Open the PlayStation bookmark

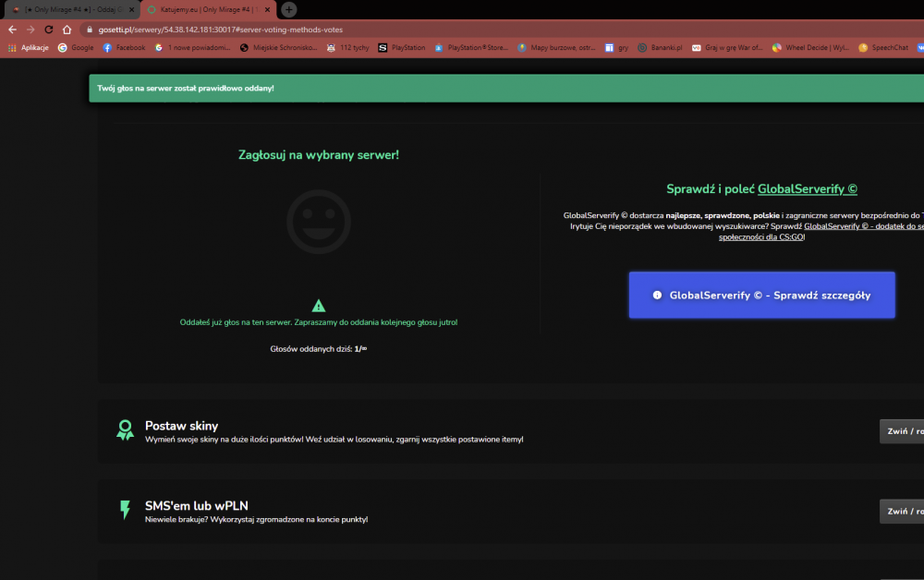[x=402, y=48]
